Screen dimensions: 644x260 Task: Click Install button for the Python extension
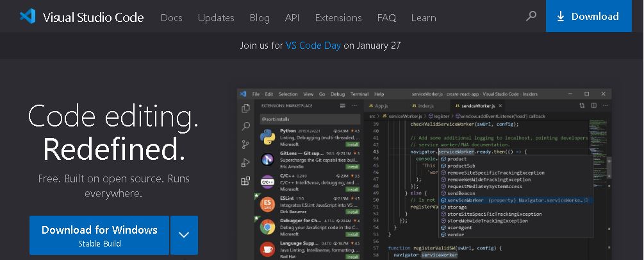click(352, 144)
